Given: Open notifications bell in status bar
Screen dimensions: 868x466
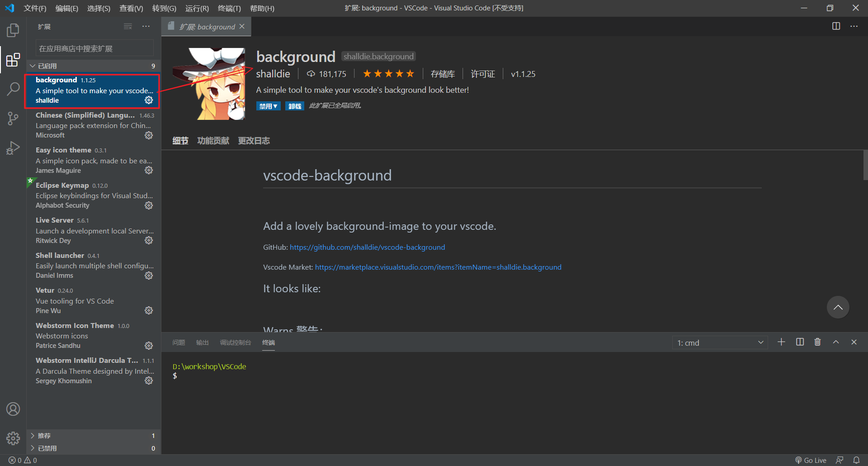Looking at the screenshot, I should [856, 460].
